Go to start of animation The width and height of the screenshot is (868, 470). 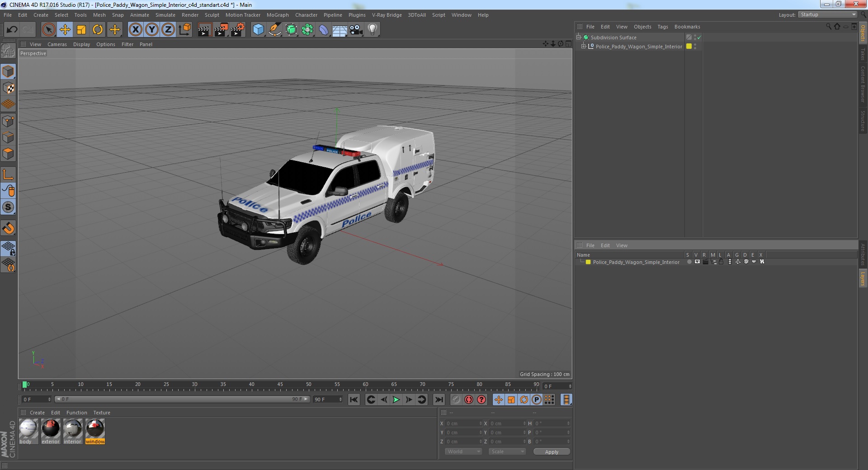click(354, 399)
